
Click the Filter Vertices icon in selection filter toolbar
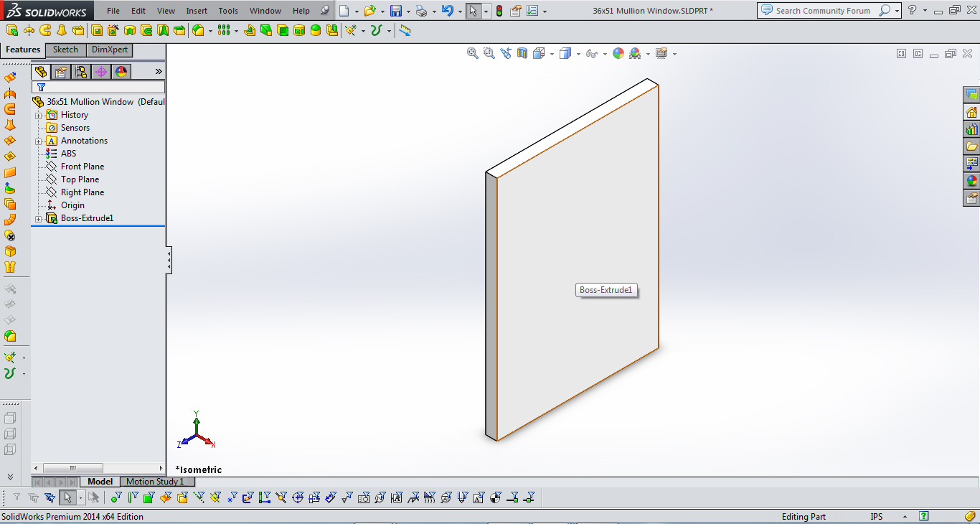coord(116,497)
